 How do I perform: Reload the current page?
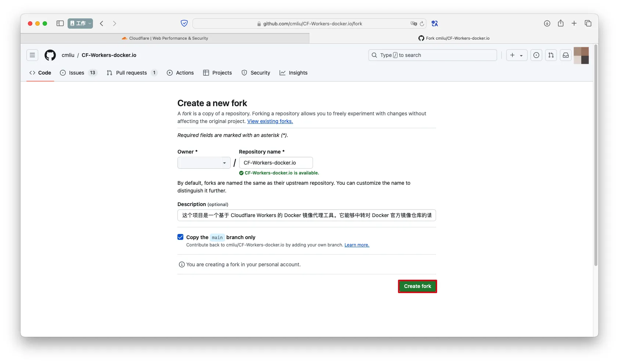point(422,24)
